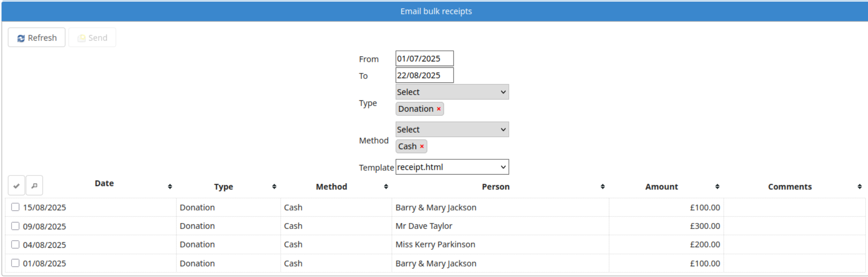The width and height of the screenshot is (868, 277).
Task: Click the To date field
Action: click(425, 75)
